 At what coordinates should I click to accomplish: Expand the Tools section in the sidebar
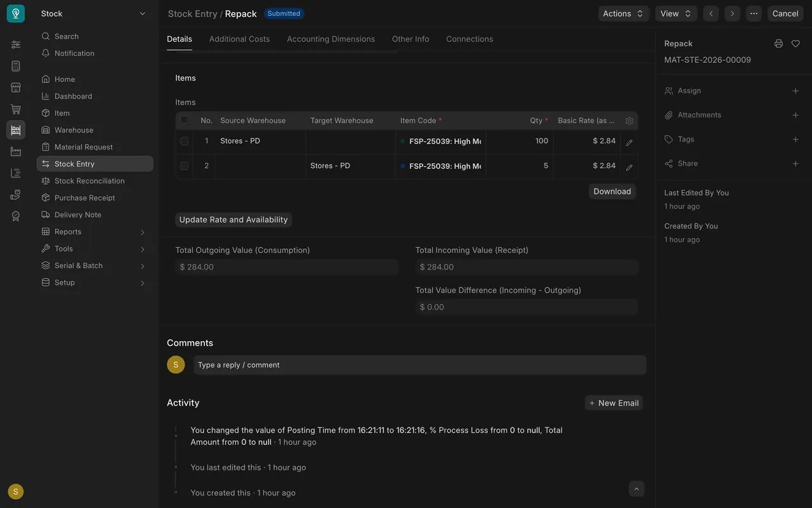pyautogui.click(x=95, y=249)
